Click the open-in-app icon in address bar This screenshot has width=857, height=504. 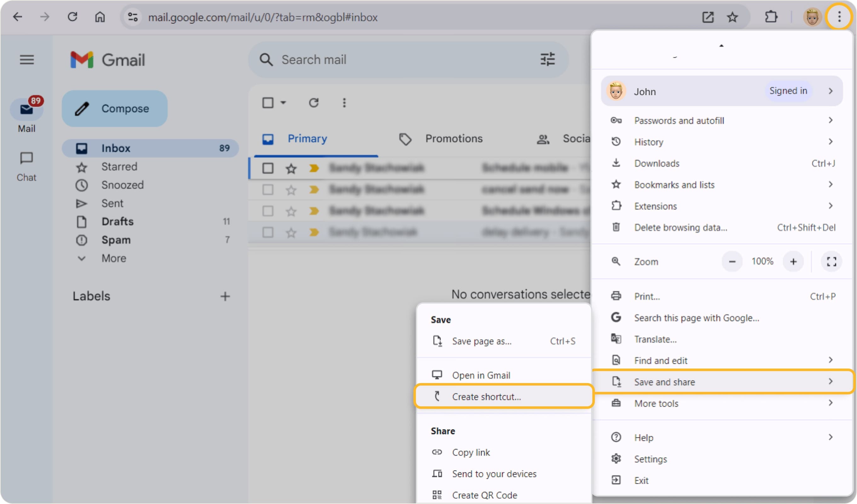[708, 17]
